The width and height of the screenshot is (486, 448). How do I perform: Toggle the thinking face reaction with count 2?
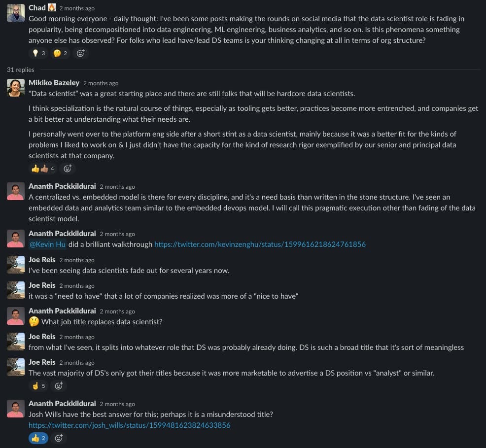61,53
